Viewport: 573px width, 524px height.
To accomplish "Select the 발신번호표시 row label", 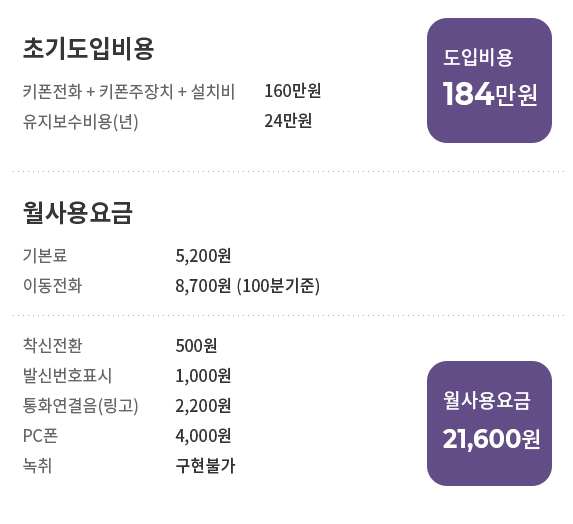I will click(x=67, y=375).
